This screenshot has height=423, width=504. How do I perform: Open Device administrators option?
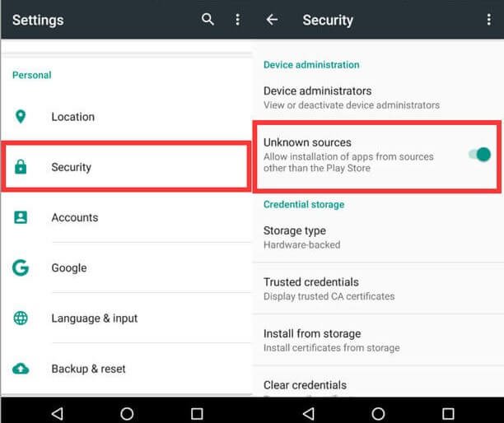[x=378, y=98]
